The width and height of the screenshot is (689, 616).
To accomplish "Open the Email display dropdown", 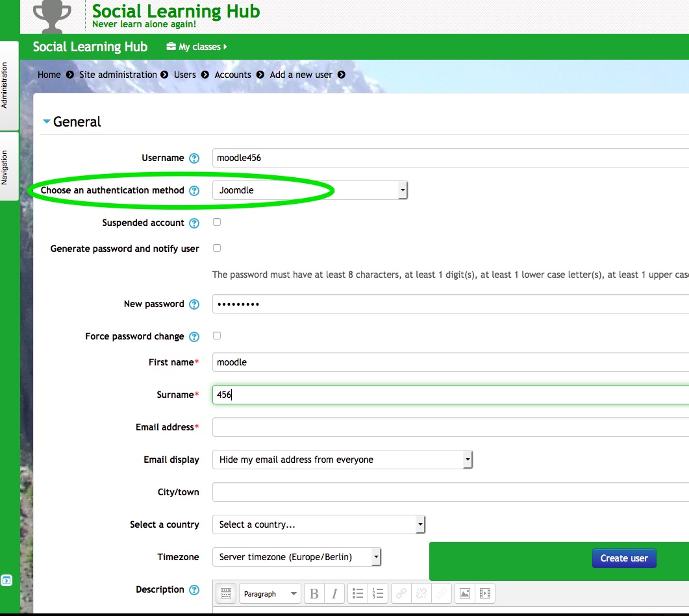I will tap(342, 460).
